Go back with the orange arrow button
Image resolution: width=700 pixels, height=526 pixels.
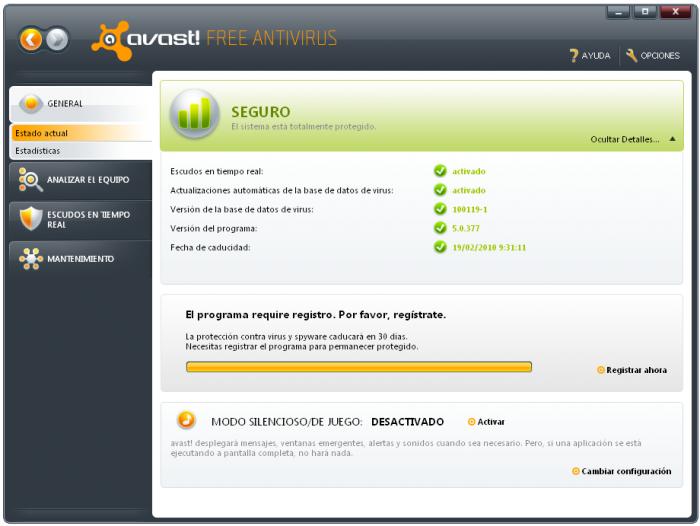point(30,40)
